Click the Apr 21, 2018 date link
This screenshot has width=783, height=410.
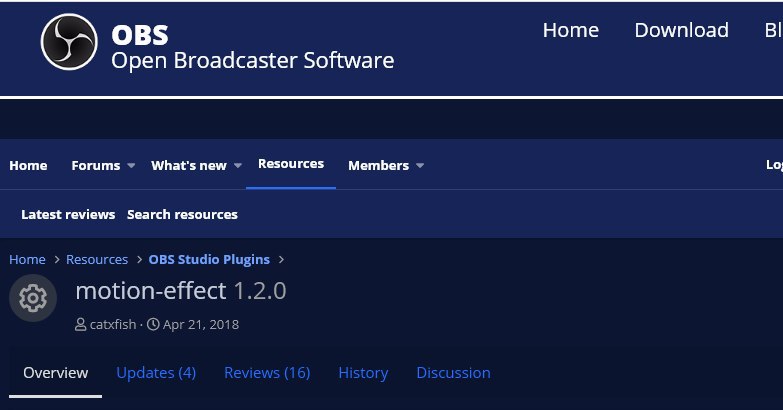201,325
